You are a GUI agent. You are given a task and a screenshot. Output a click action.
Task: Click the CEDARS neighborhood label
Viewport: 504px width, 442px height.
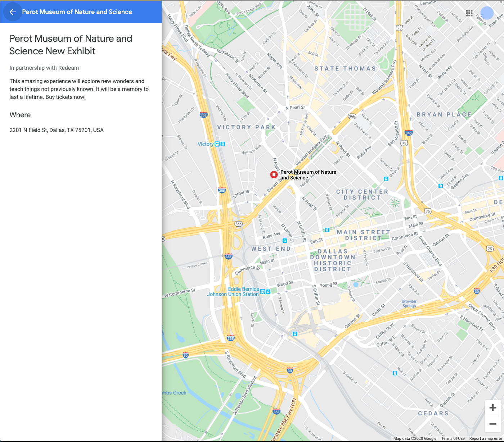(x=433, y=414)
